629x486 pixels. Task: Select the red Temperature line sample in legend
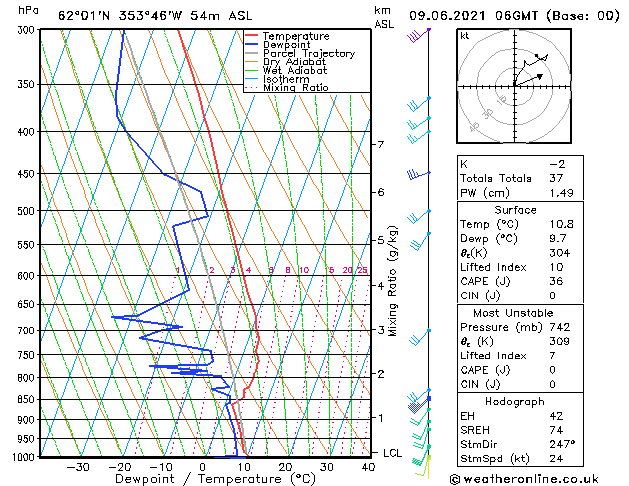(x=251, y=36)
